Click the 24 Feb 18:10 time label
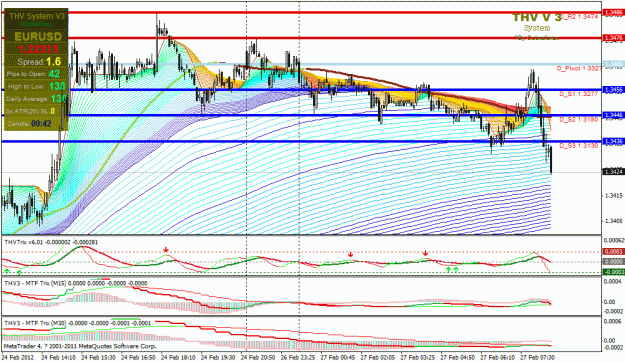625x362 pixels. coord(178,358)
